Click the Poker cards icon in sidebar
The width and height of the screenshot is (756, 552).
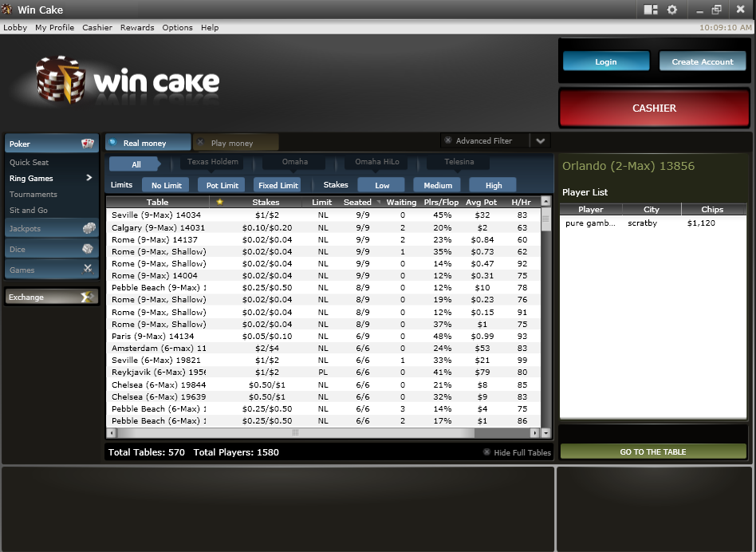87,144
